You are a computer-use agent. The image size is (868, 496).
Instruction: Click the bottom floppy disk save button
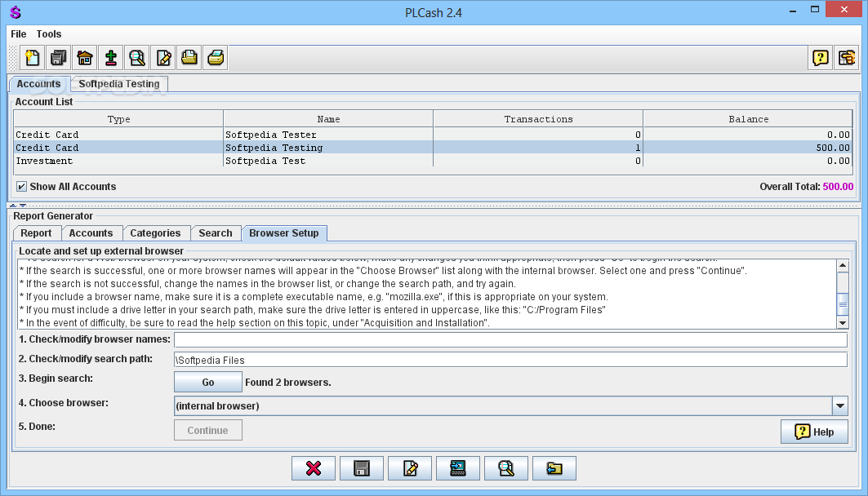pyautogui.click(x=362, y=468)
